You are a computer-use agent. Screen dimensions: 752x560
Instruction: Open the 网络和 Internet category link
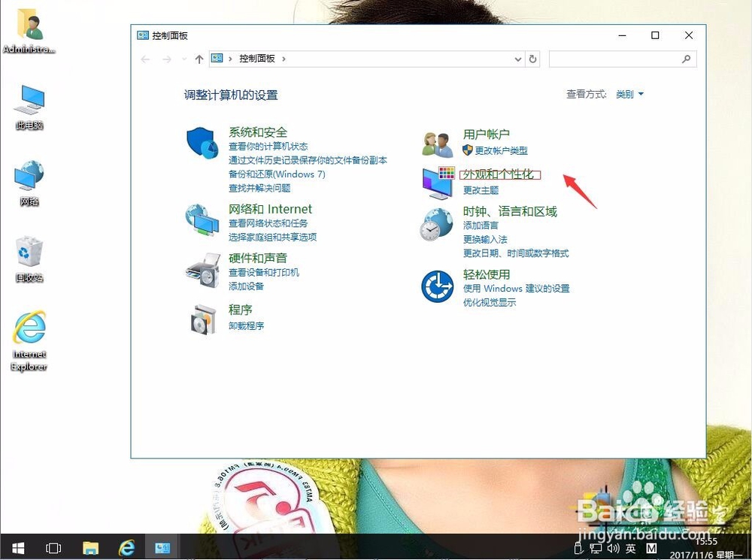pos(270,209)
